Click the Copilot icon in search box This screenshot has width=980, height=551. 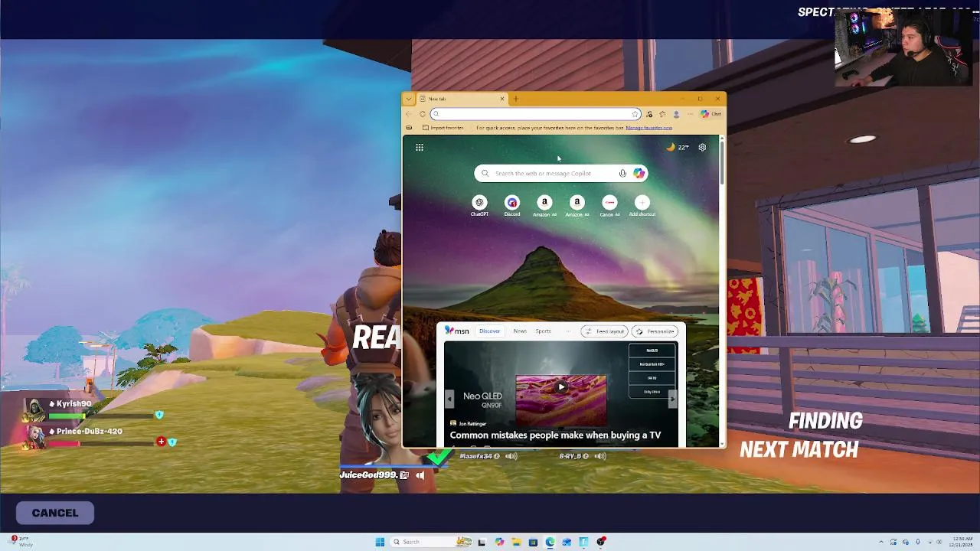(x=639, y=174)
